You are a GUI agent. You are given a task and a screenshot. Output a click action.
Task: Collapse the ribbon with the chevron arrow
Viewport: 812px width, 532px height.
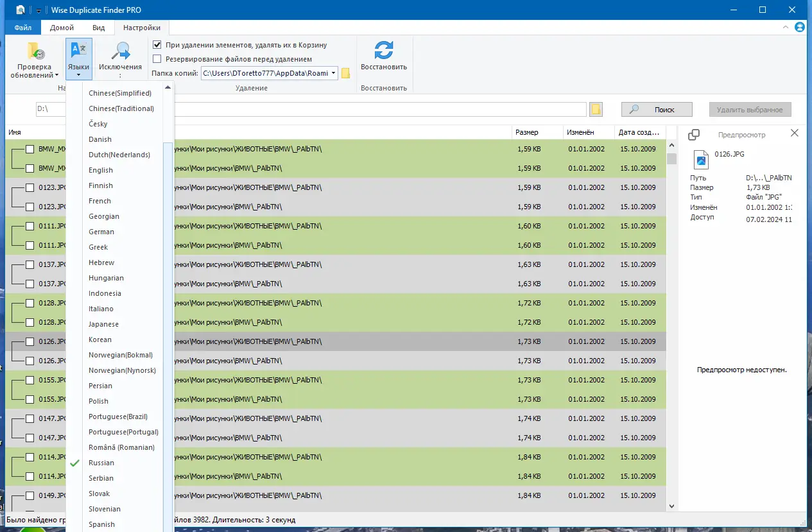786,28
